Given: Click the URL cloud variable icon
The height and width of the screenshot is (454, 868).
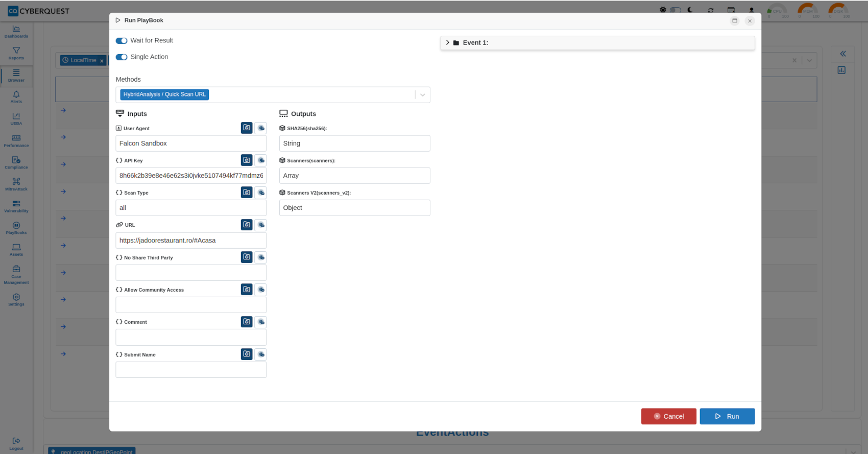Looking at the screenshot, I should (x=261, y=225).
